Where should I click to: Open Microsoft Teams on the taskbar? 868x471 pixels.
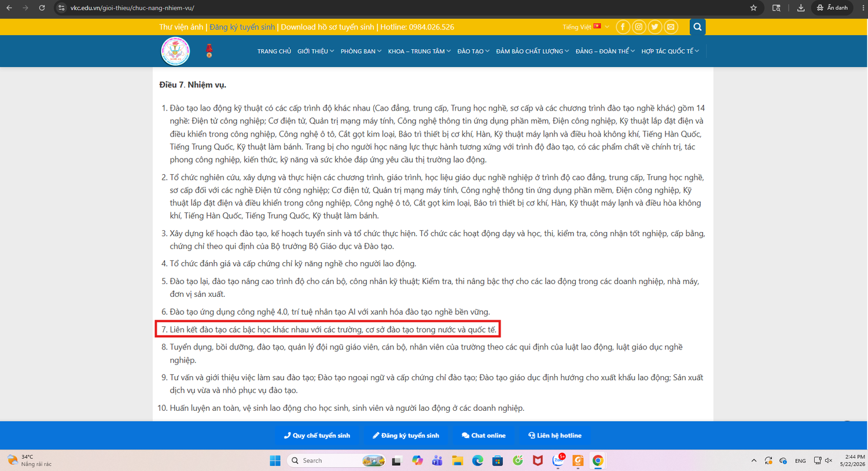tap(437, 461)
